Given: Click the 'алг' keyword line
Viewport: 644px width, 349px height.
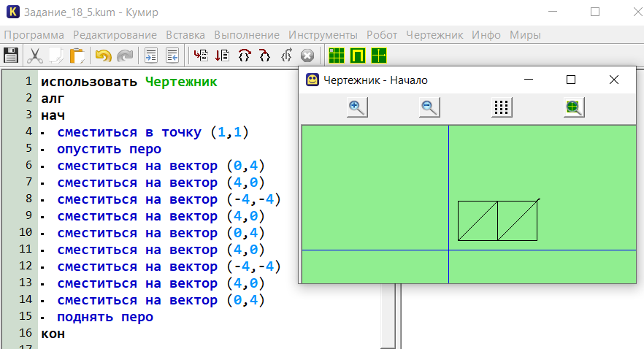Looking at the screenshot, I should [53, 99].
